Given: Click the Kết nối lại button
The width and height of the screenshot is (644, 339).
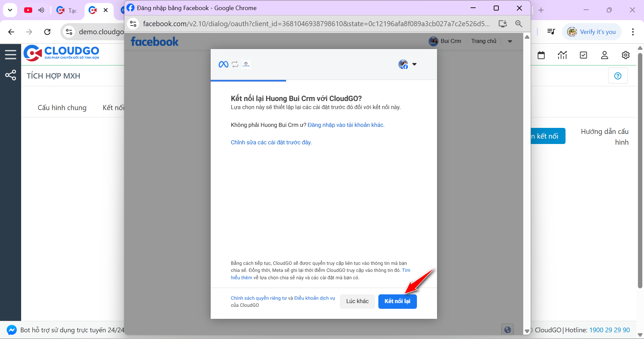Looking at the screenshot, I should (397, 301).
